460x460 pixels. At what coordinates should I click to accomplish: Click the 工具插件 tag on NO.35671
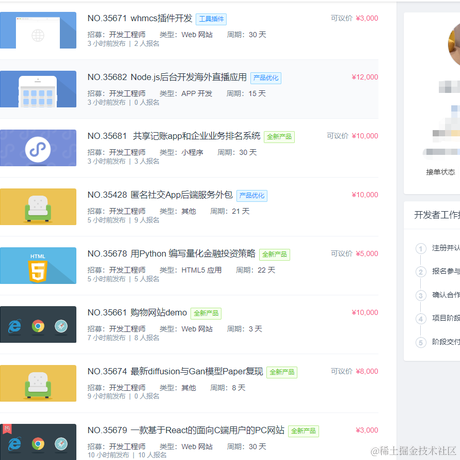[211, 19]
